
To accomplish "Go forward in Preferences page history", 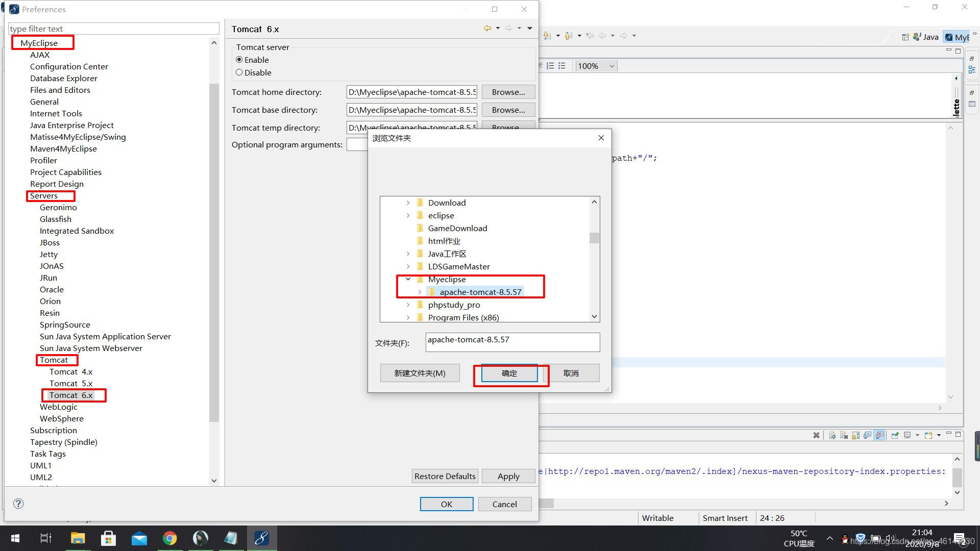I will pyautogui.click(x=509, y=29).
